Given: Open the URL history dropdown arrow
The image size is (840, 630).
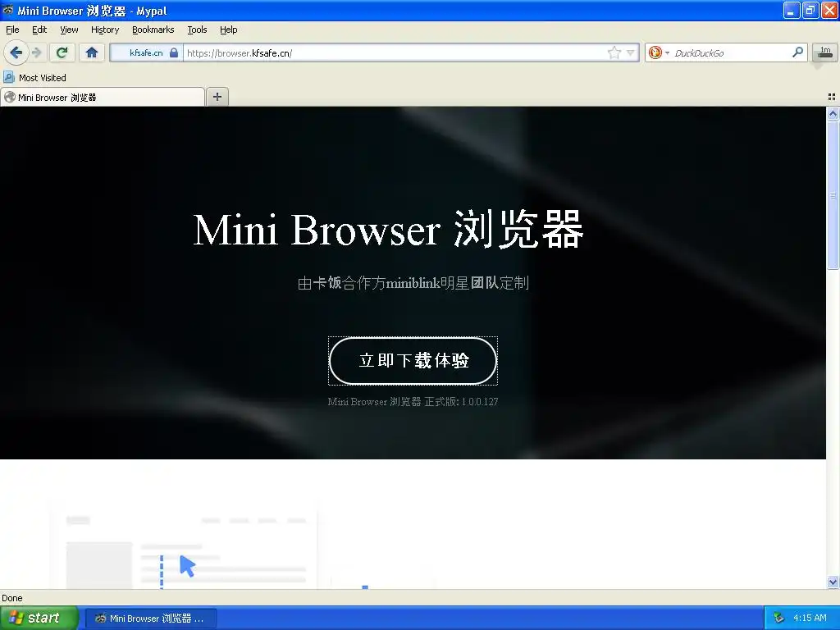Looking at the screenshot, I should 631,52.
